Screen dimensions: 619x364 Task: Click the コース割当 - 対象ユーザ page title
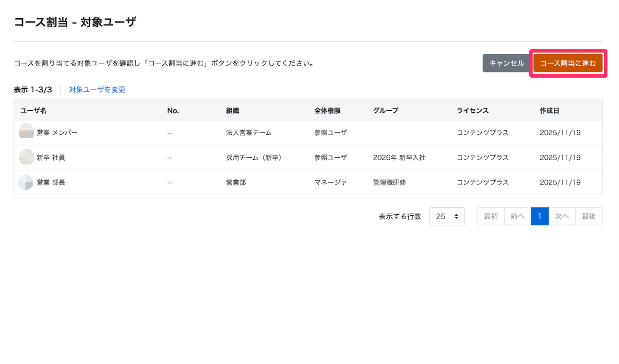75,22
